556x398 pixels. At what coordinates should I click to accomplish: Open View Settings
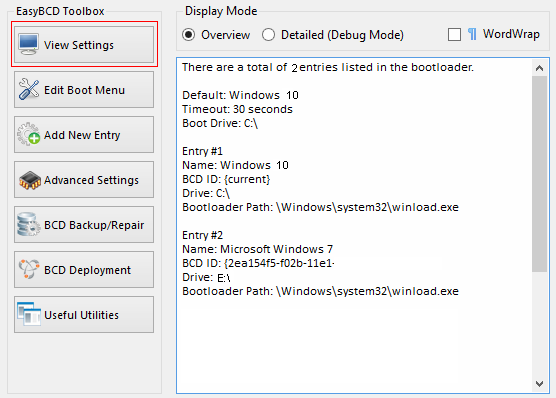pyautogui.click(x=84, y=45)
